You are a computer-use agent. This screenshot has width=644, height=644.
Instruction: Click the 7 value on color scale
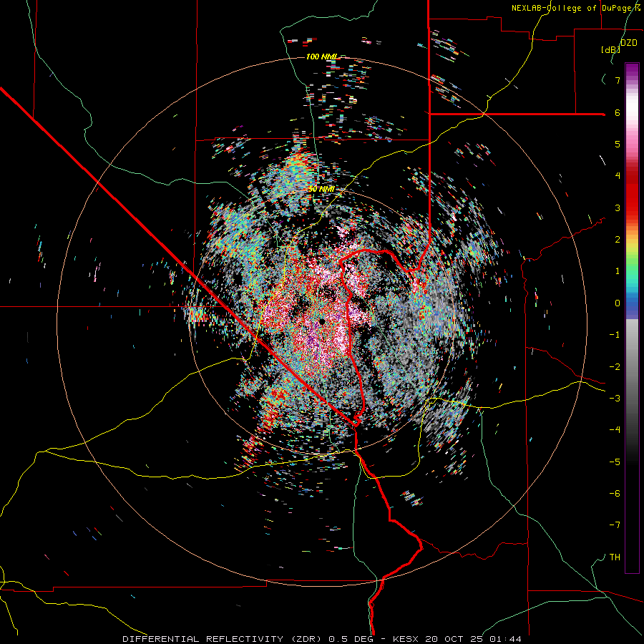617,80
